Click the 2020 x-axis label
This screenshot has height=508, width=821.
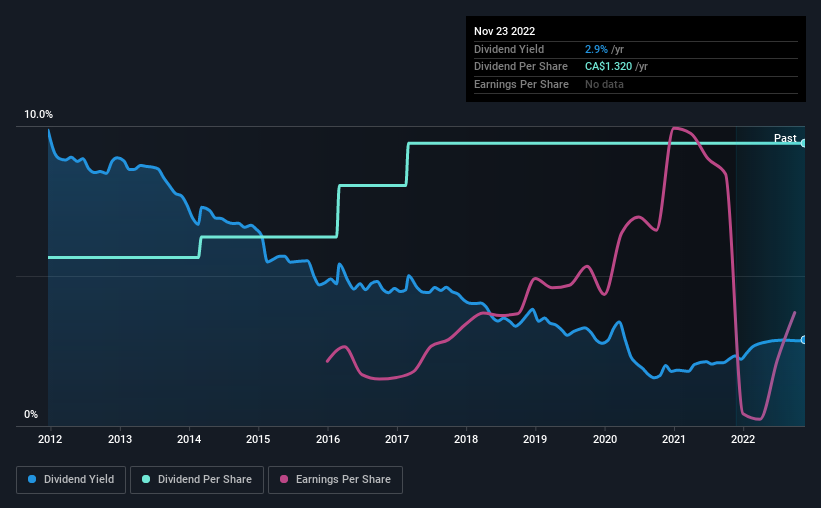coord(605,439)
